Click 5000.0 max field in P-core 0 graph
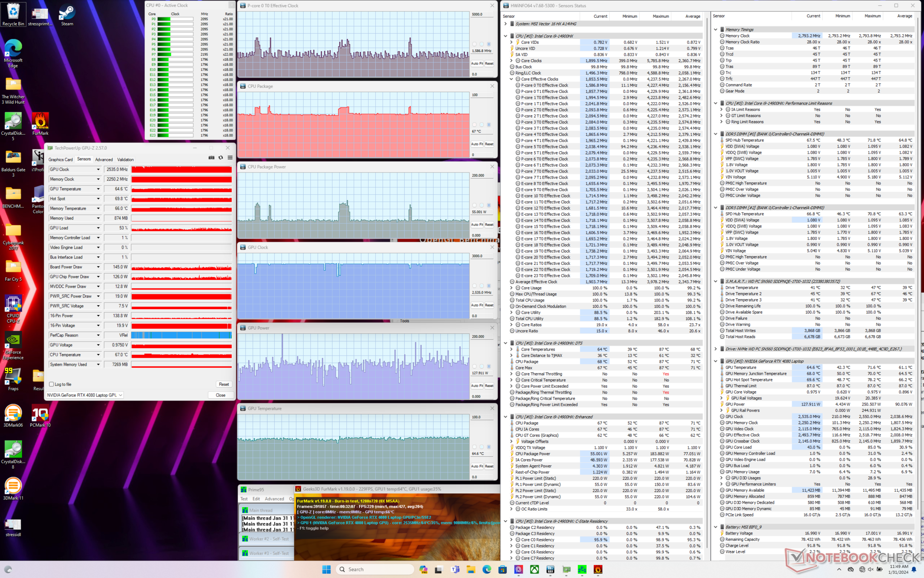 (x=482, y=14)
